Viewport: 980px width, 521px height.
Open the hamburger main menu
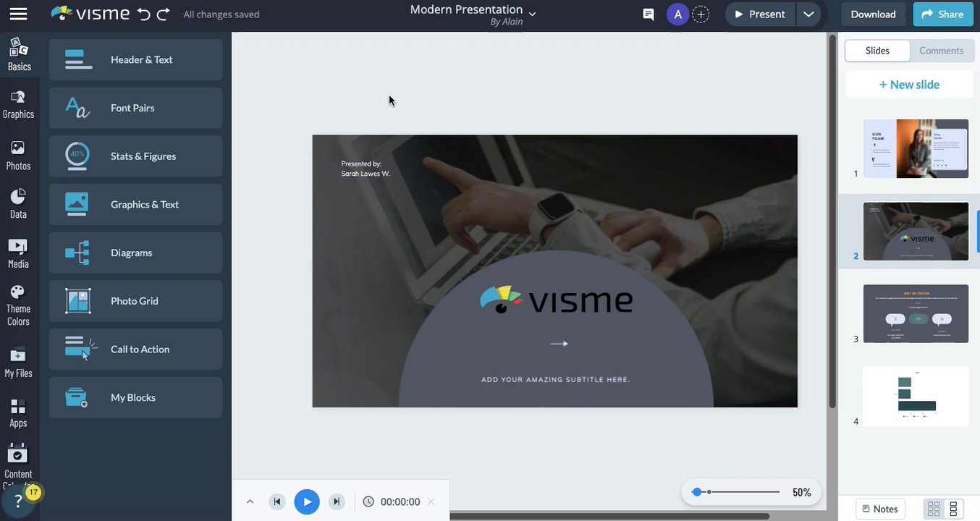(18, 14)
